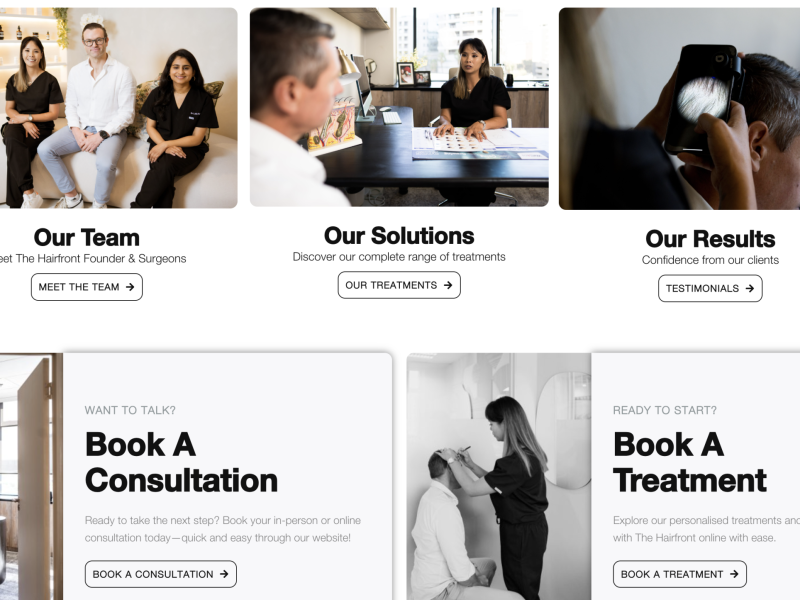Click arrow icon in Our Treatments button
Image resolution: width=800 pixels, height=600 pixels.
pos(448,285)
